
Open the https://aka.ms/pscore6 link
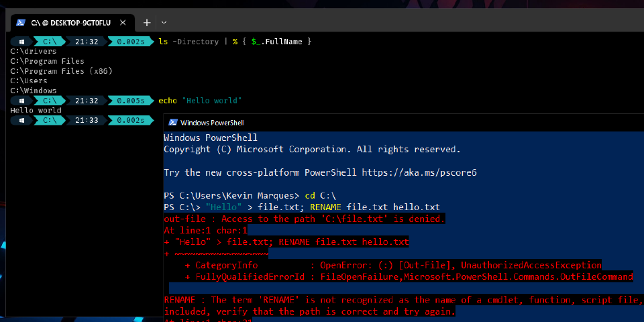tap(419, 172)
